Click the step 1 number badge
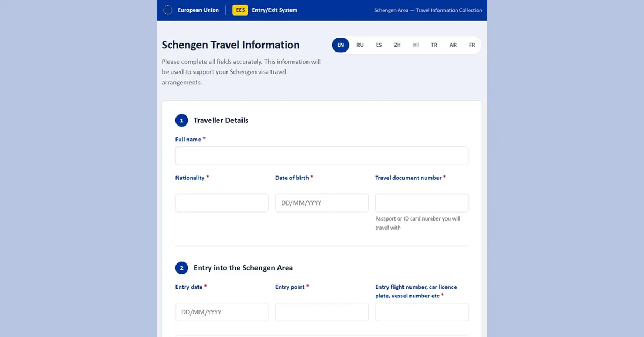This screenshot has height=337, width=644. 182,120
